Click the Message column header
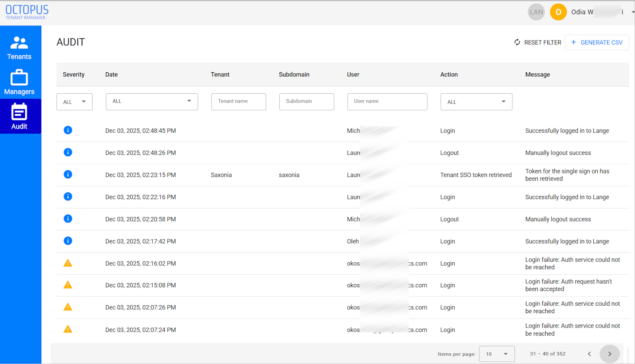 [x=538, y=74]
